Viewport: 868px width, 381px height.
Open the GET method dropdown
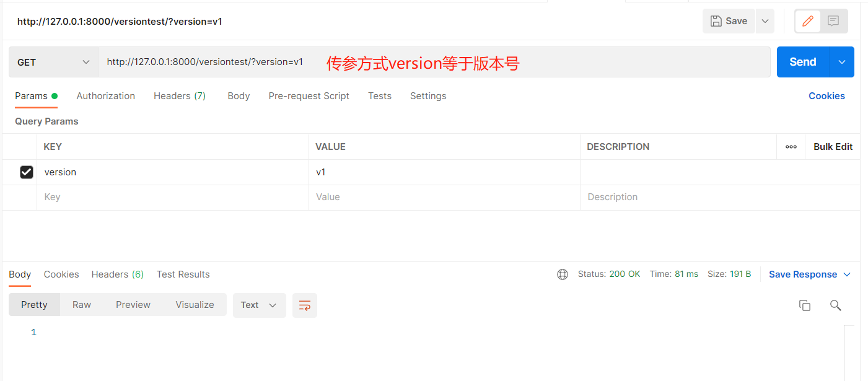pyautogui.click(x=53, y=62)
